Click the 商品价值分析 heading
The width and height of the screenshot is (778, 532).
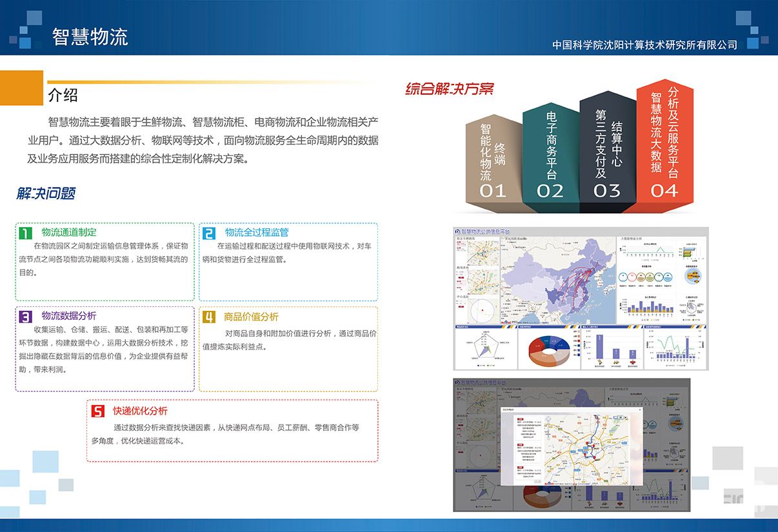251,317
